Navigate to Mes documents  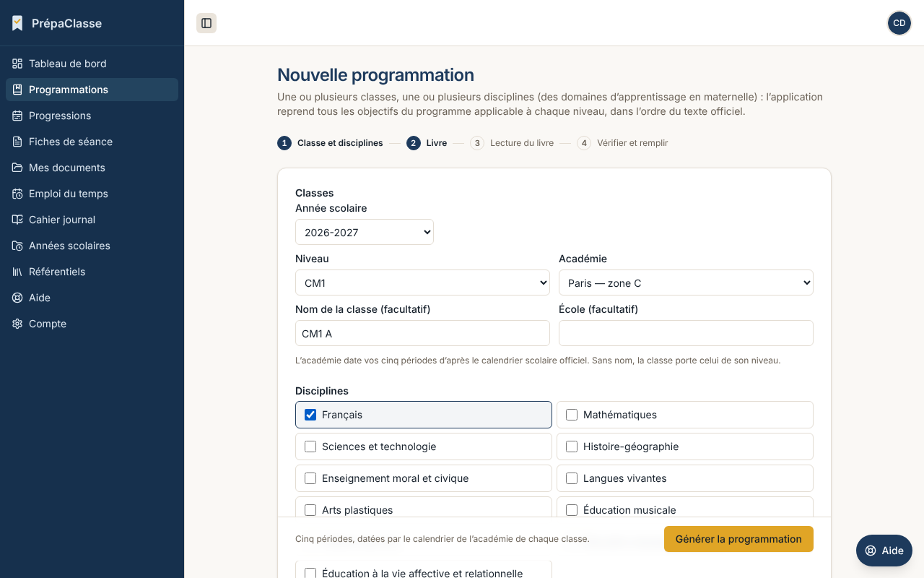tap(92, 168)
